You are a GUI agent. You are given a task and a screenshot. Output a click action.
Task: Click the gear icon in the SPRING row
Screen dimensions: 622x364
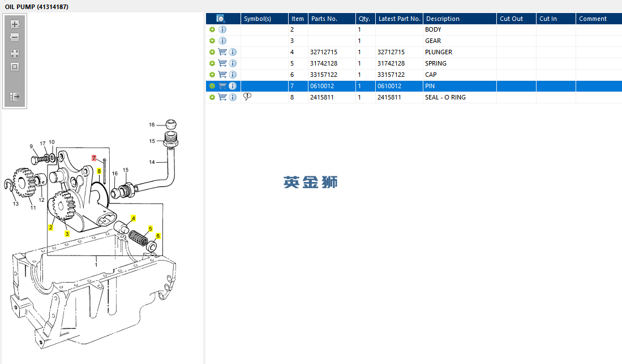[x=212, y=63]
